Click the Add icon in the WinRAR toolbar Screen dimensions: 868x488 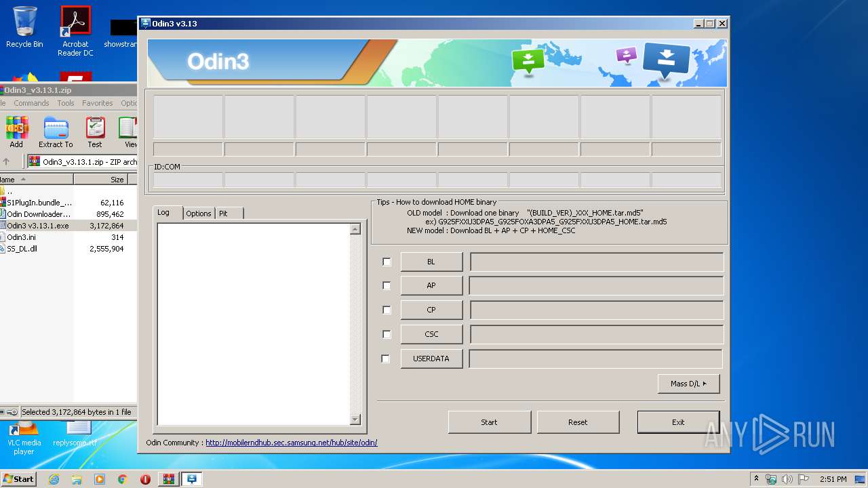point(16,132)
